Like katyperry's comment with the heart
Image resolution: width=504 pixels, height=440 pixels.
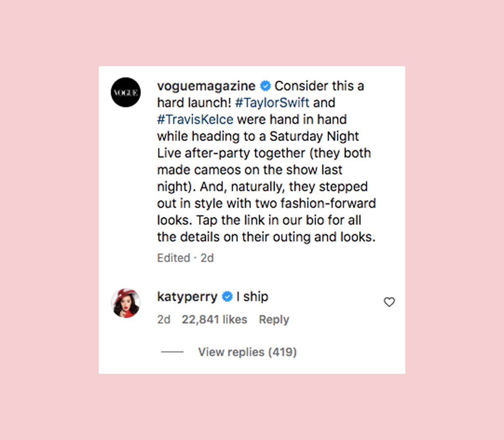coord(389,302)
